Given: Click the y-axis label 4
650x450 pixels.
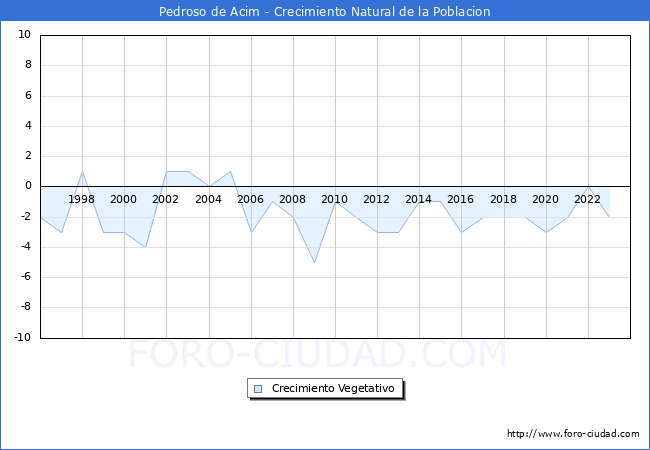Looking at the screenshot, I should pos(28,125).
